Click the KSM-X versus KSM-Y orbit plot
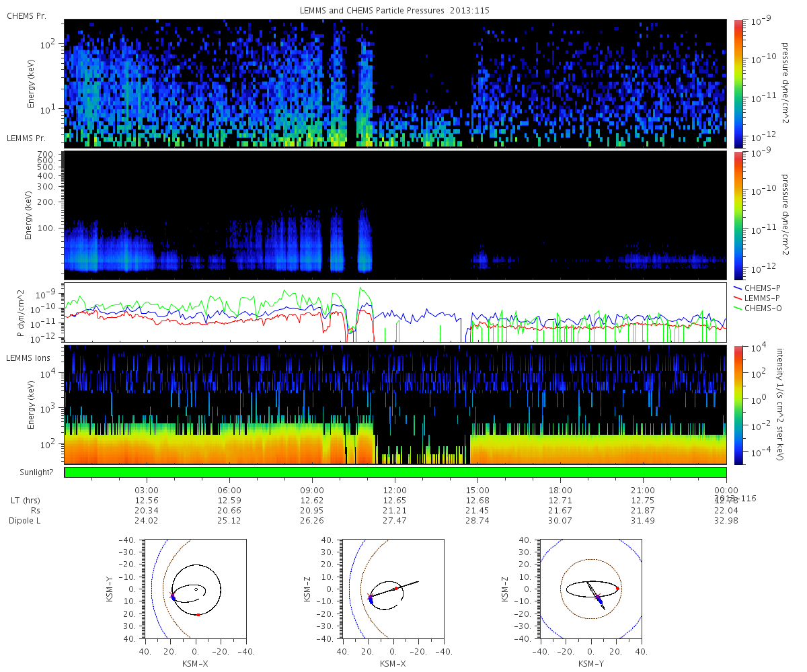The width and height of the screenshot is (807, 672). (196, 589)
